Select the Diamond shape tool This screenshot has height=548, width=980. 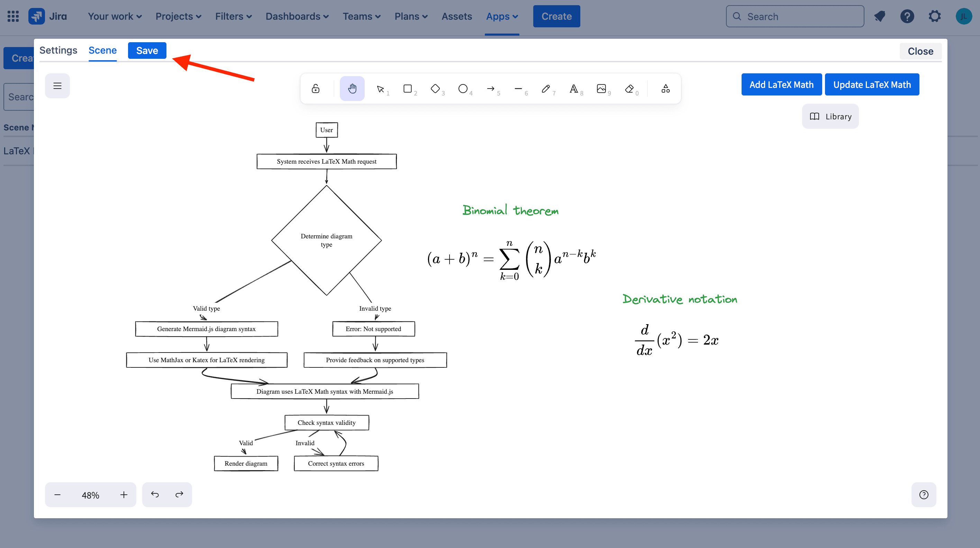coord(435,89)
